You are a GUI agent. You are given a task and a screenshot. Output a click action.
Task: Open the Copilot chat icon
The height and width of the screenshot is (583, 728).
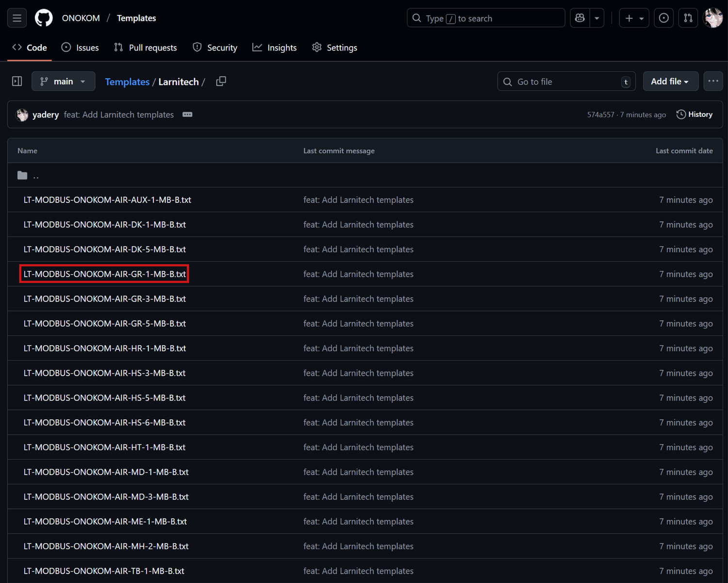point(579,18)
